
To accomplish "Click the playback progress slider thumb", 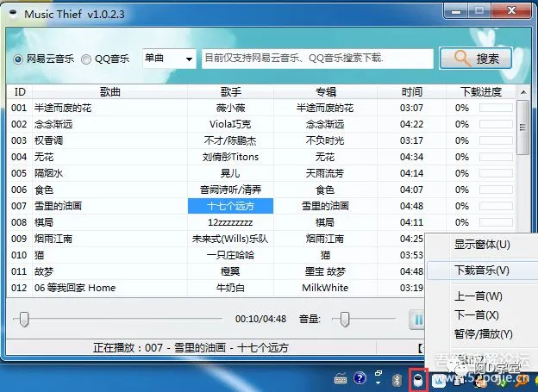I will (23, 320).
